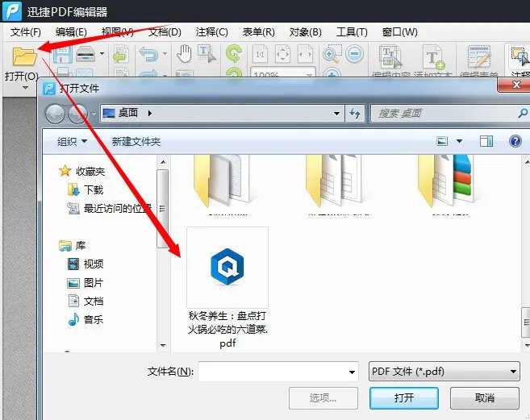Click the Open (打开) button in dialog
530x420 pixels.
point(404,397)
